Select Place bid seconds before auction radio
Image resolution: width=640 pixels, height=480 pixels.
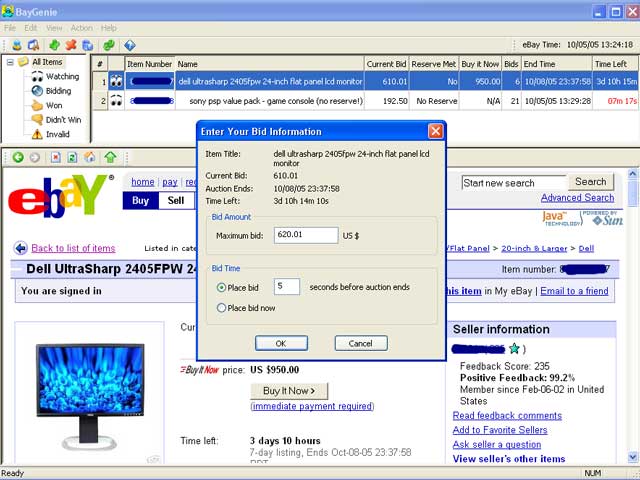pyautogui.click(x=221, y=288)
